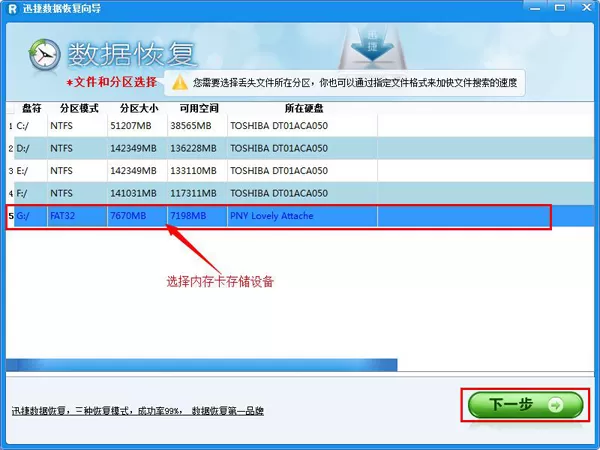This screenshot has width=600, height=450.
Task: Select the F:/ partition row
Action: coord(300,193)
